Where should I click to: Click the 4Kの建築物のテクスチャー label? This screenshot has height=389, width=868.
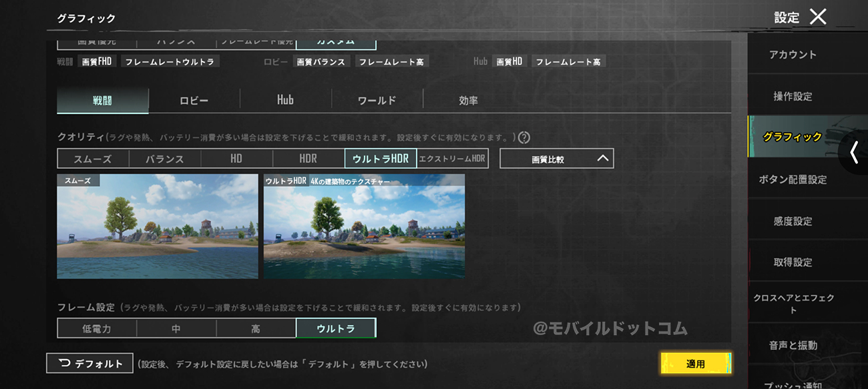350,181
